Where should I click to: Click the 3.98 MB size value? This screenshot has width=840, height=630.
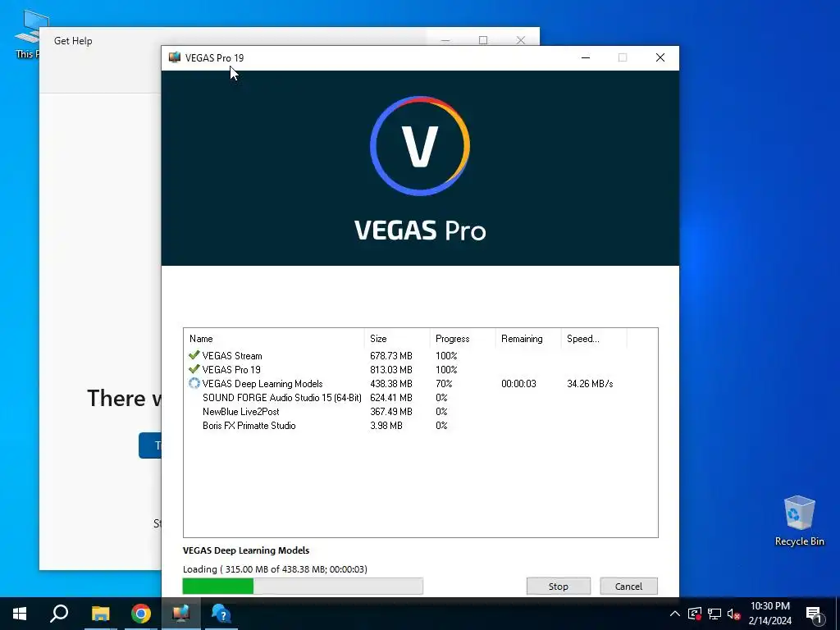tap(386, 426)
